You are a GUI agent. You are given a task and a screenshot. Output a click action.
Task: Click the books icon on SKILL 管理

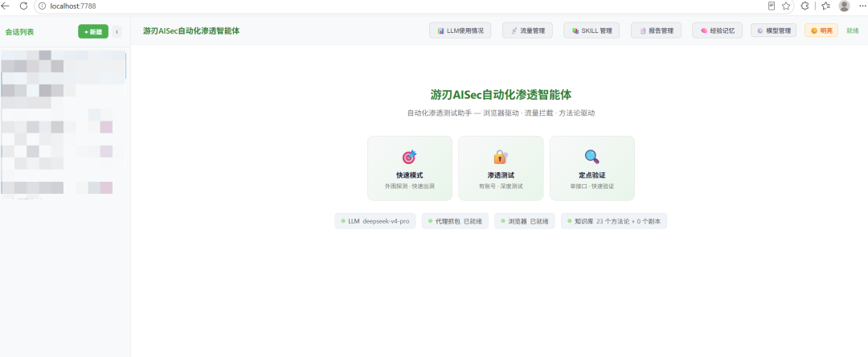click(x=575, y=31)
